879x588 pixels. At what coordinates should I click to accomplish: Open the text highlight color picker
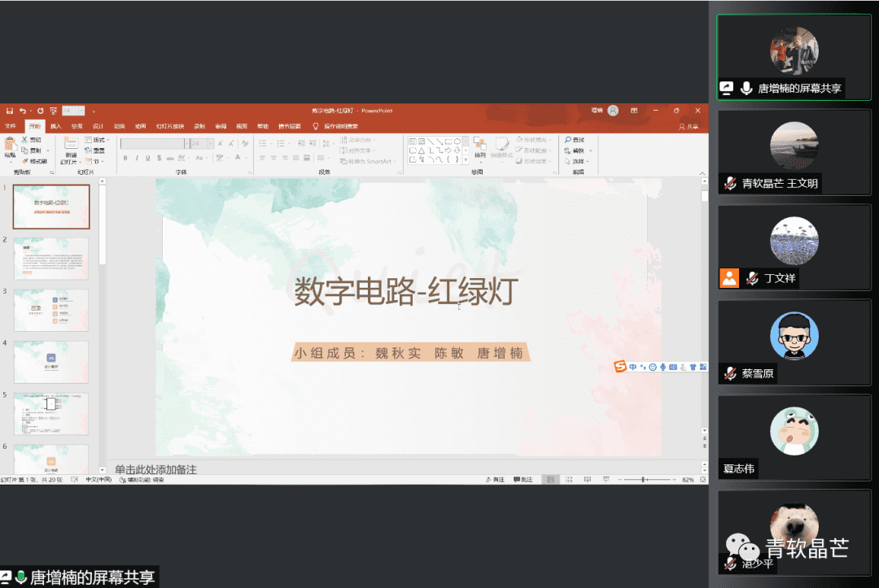(x=220, y=158)
